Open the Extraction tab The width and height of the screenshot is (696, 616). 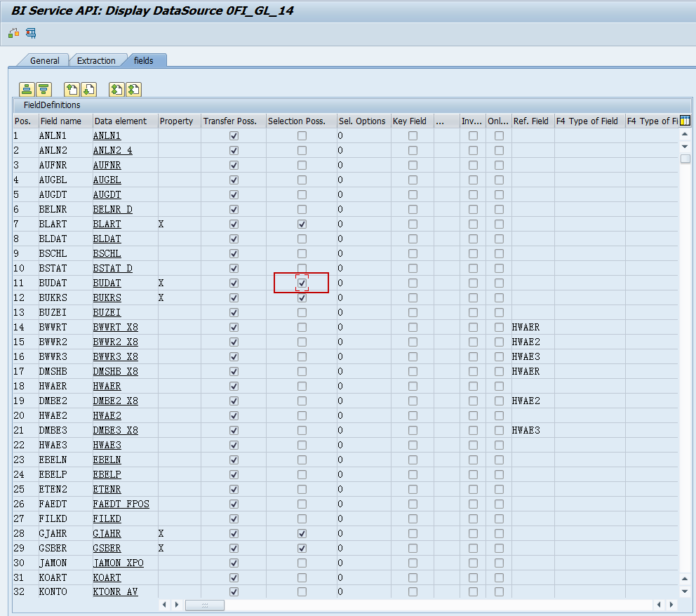pos(96,61)
